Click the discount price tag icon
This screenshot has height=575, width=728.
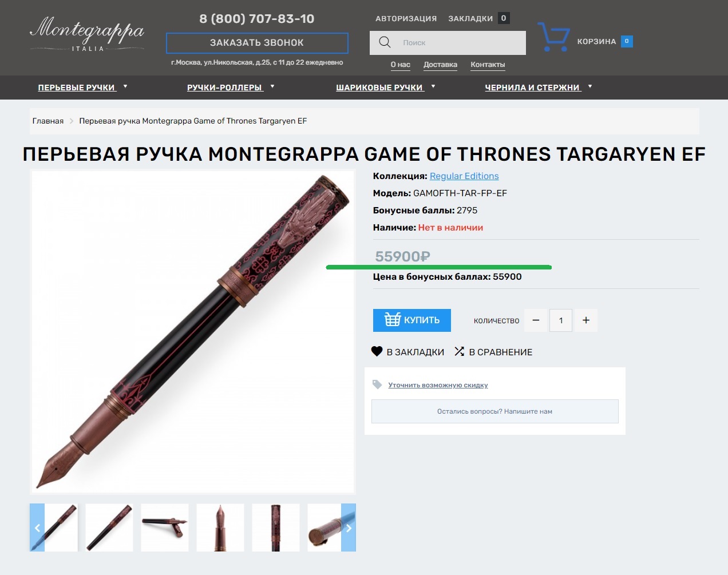(377, 384)
